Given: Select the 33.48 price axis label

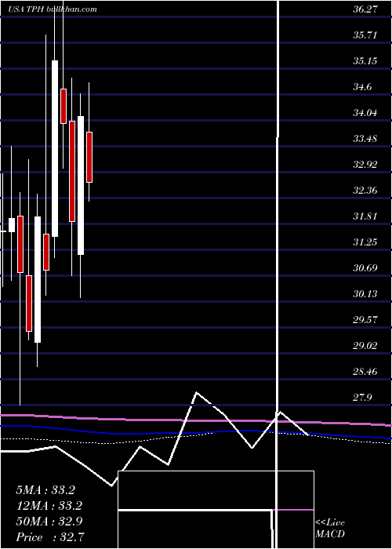Looking at the screenshot, I should pos(365,139).
